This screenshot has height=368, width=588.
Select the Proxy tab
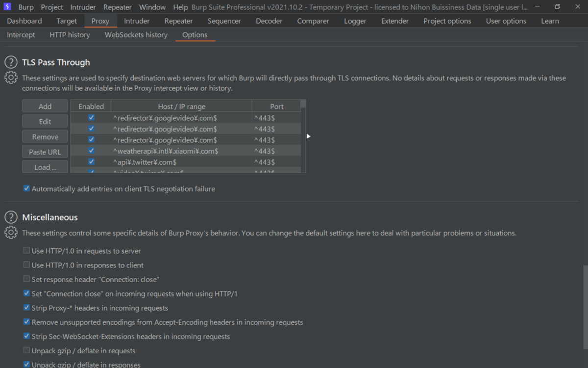100,21
